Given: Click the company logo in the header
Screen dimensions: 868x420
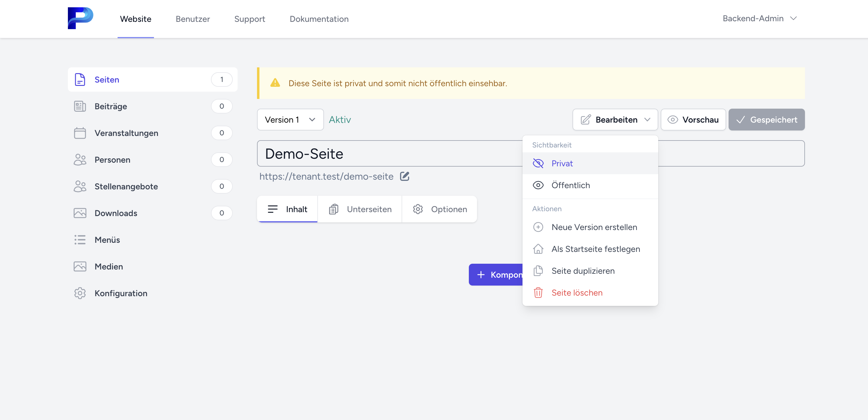Looking at the screenshot, I should click(x=80, y=18).
